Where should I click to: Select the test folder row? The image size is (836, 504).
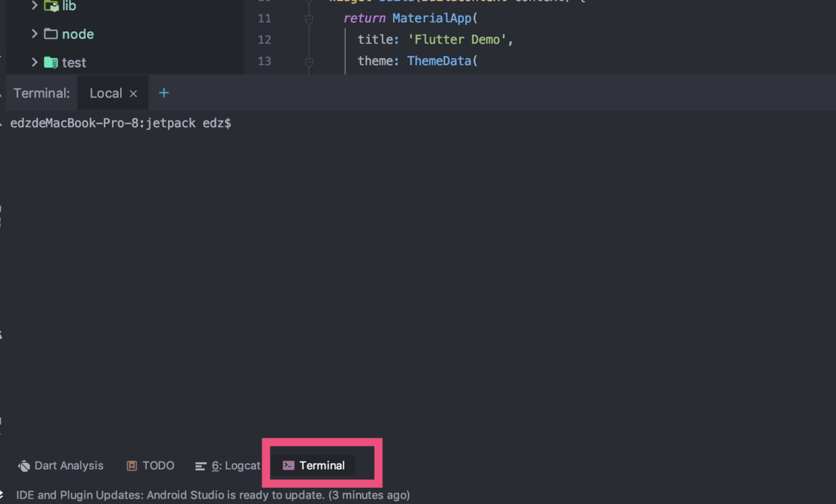tap(125, 62)
